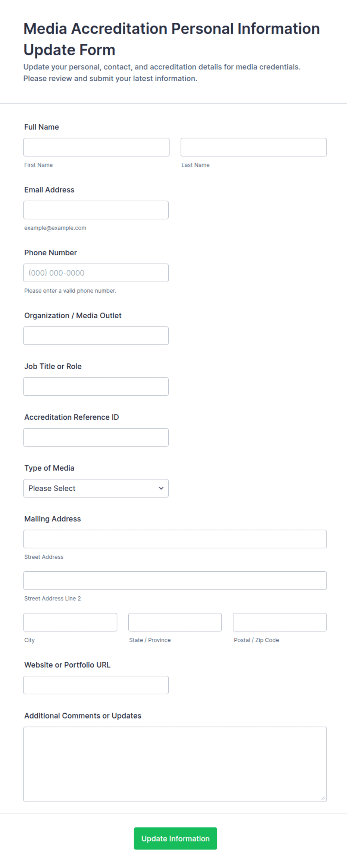Image resolution: width=347 pixels, height=868 pixels.
Task: Select the City input field
Action: (x=70, y=622)
